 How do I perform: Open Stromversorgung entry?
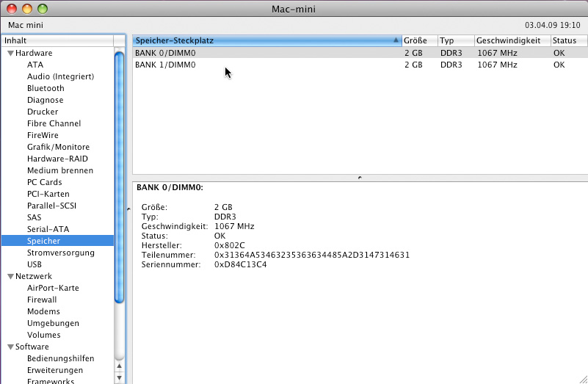61,253
